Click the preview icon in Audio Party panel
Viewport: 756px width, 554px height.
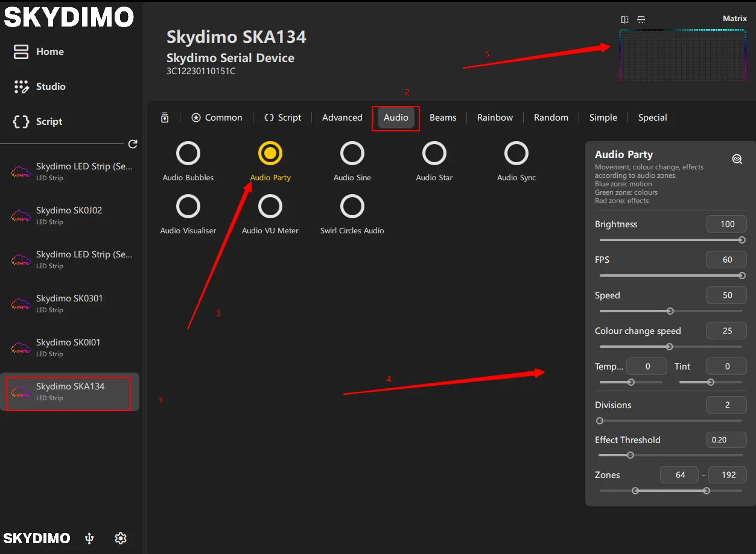pyautogui.click(x=737, y=159)
